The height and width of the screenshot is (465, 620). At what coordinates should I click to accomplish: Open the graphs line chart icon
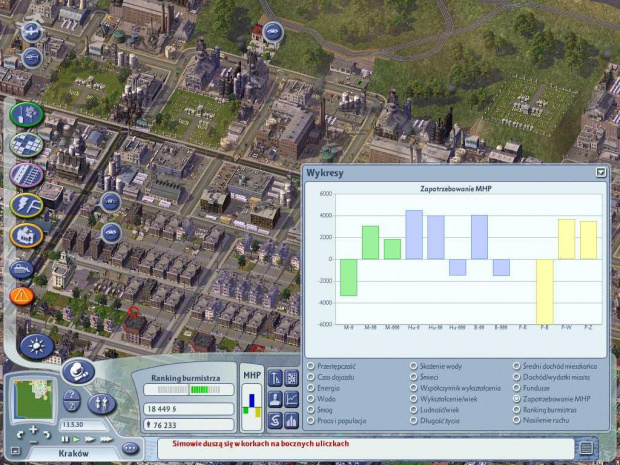coord(291,399)
